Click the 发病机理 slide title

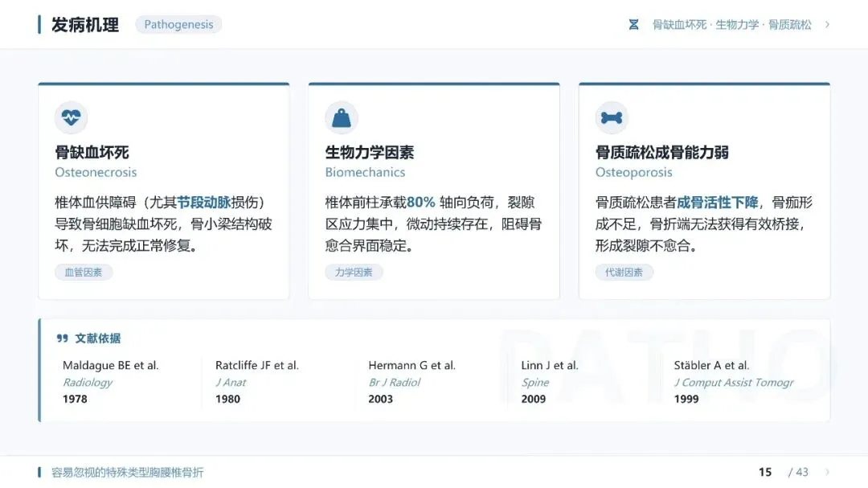(x=84, y=25)
